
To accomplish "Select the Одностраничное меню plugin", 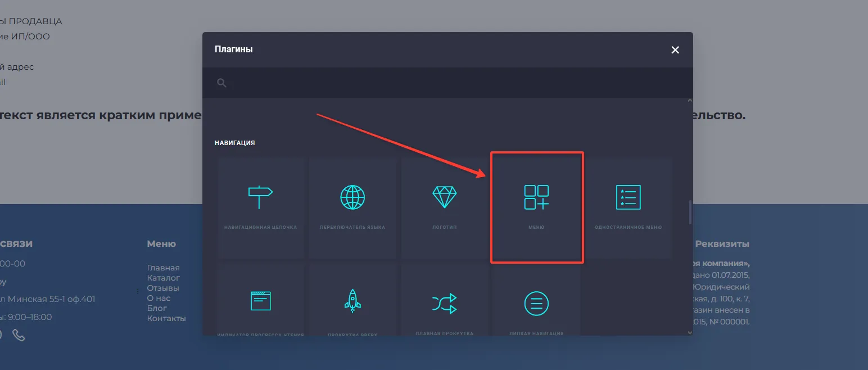I will pos(628,208).
